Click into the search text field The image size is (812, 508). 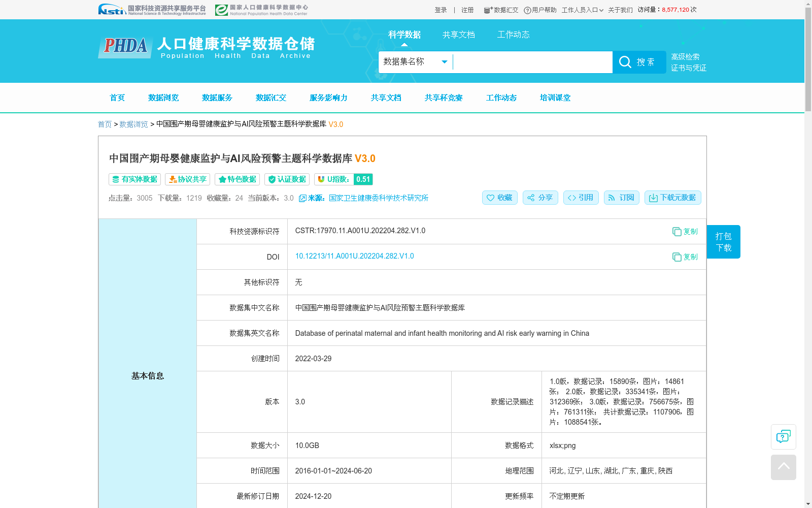(x=532, y=62)
